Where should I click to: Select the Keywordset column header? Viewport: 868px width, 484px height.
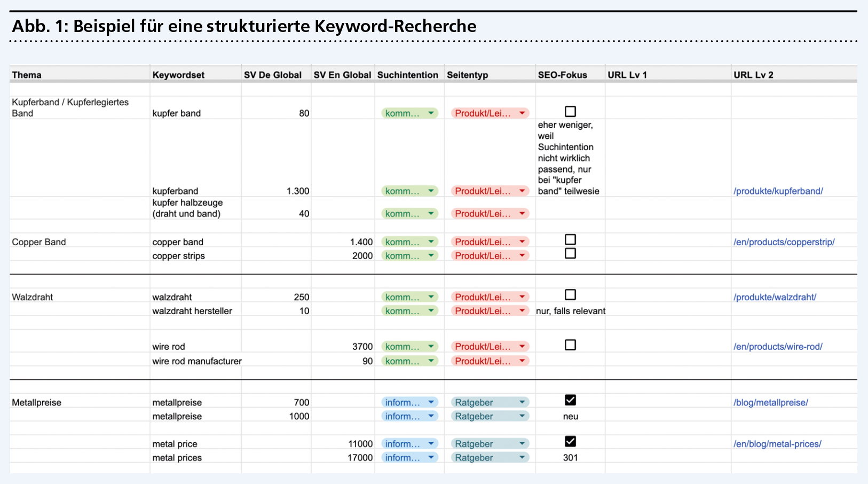[x=178, y=75]
